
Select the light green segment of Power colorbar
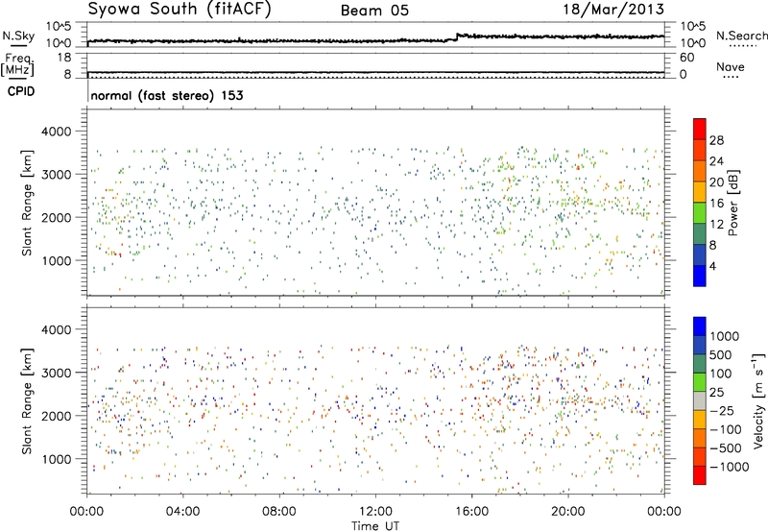click(700, 212)
